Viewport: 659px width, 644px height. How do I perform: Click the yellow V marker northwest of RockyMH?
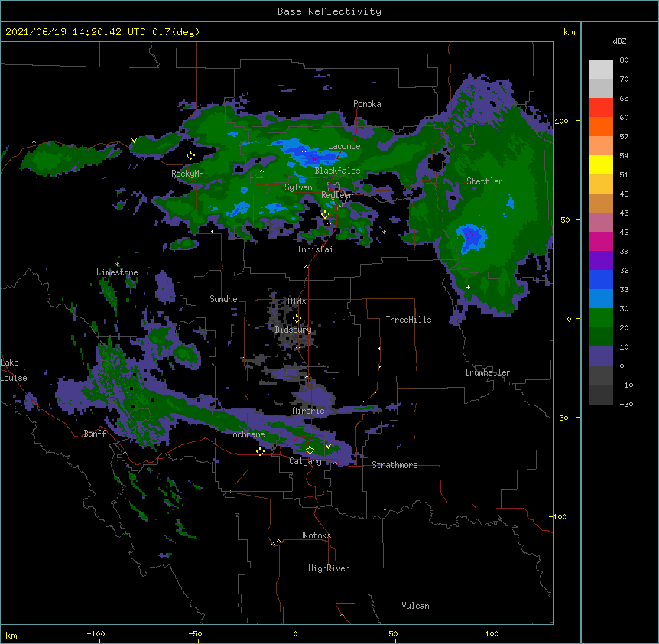point(134,141)
